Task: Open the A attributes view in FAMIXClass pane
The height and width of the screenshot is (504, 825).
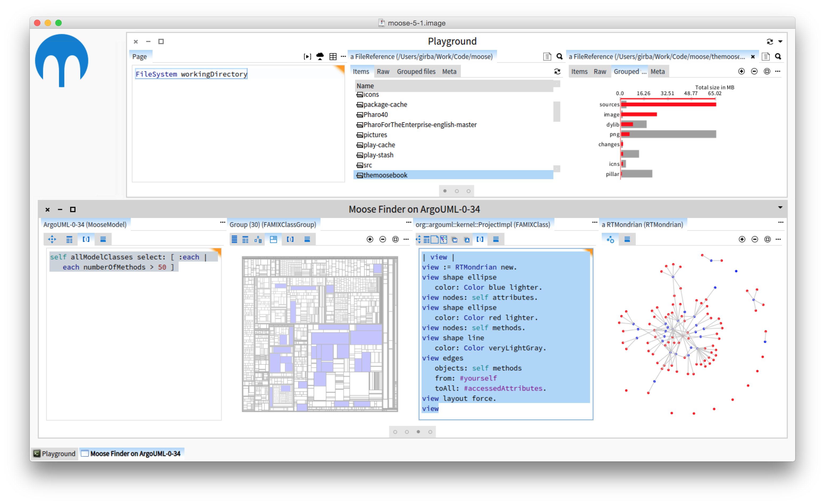Action: click(x=467, y=240)
